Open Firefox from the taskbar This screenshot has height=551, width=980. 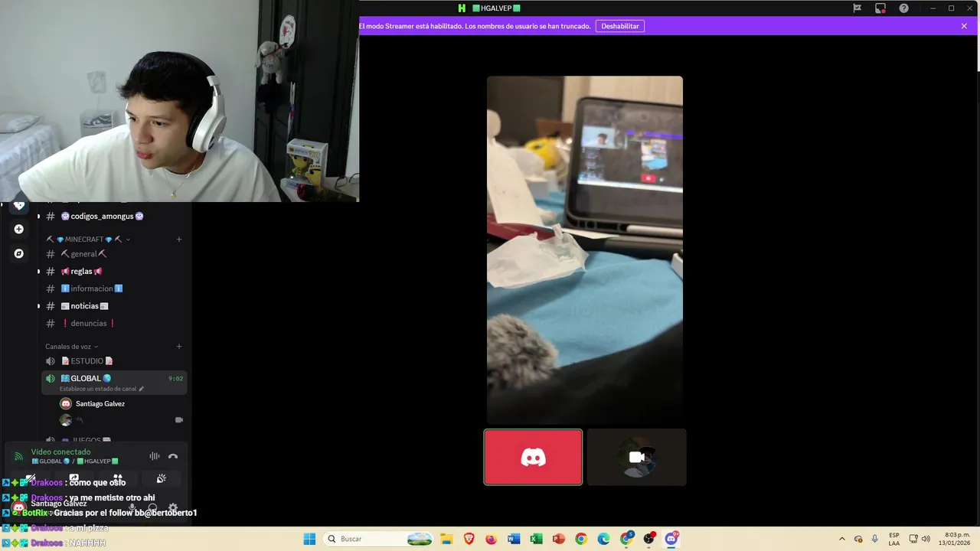[x=491, y=539]
